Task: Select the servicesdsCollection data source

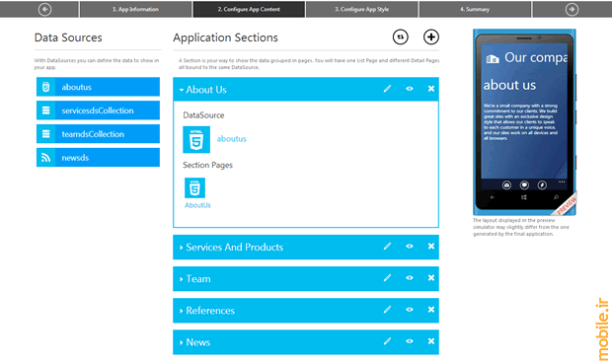Action: [x=98, y=110]
